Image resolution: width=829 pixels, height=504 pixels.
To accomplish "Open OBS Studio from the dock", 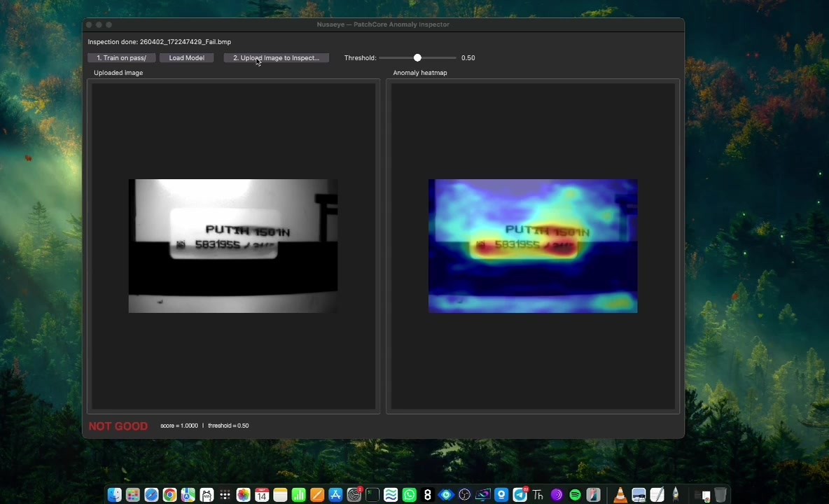I will point(464,495).
